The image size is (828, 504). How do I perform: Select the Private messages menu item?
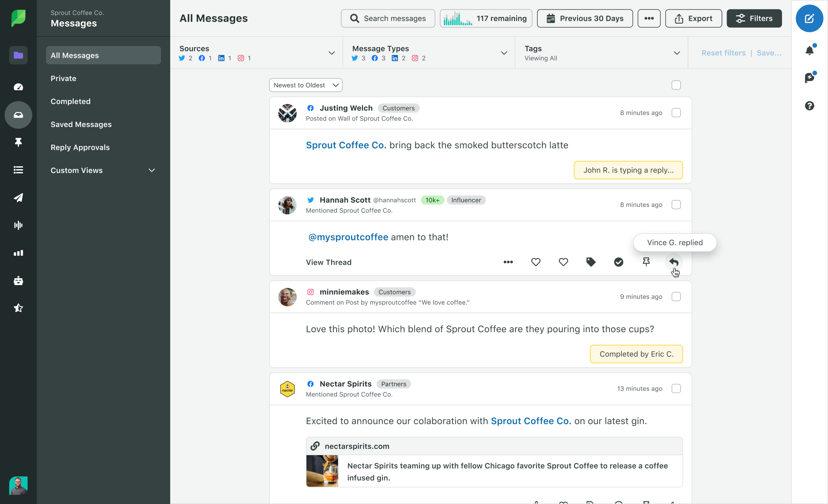click(63, 78)
